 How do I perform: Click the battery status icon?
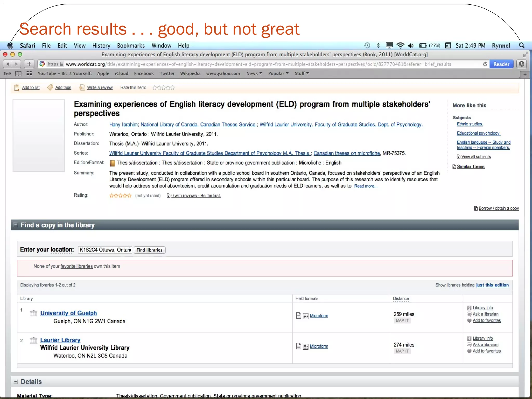[423, 45]
